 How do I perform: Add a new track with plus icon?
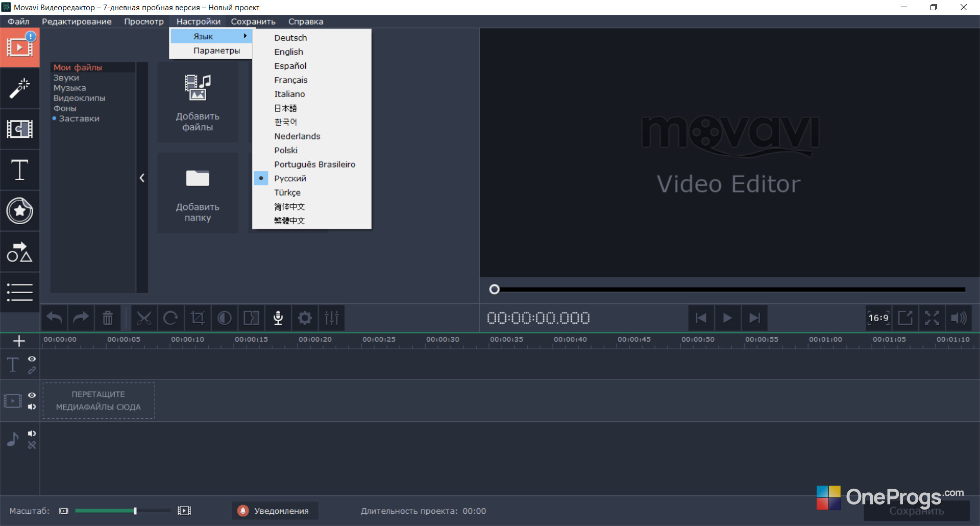[19, 341]
